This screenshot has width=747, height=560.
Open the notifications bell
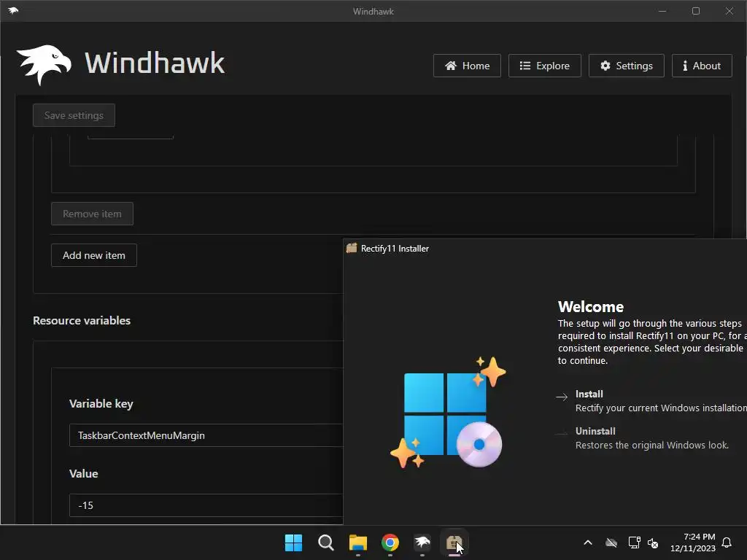[x=727, y=542]
